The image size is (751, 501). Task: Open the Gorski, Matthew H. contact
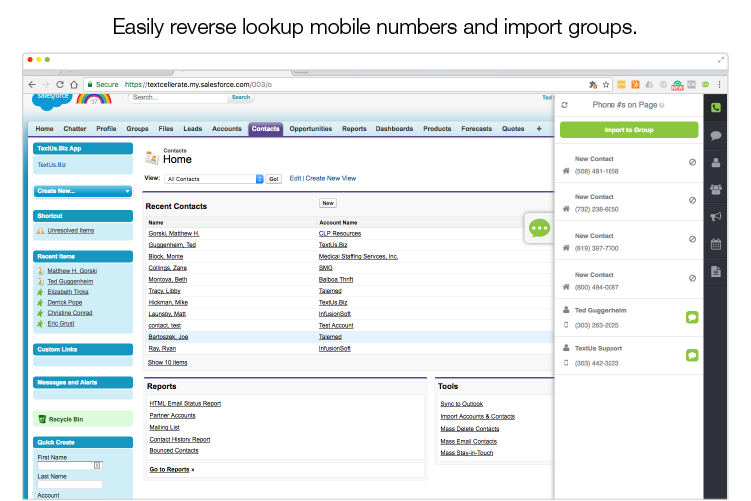pos(173,233)
